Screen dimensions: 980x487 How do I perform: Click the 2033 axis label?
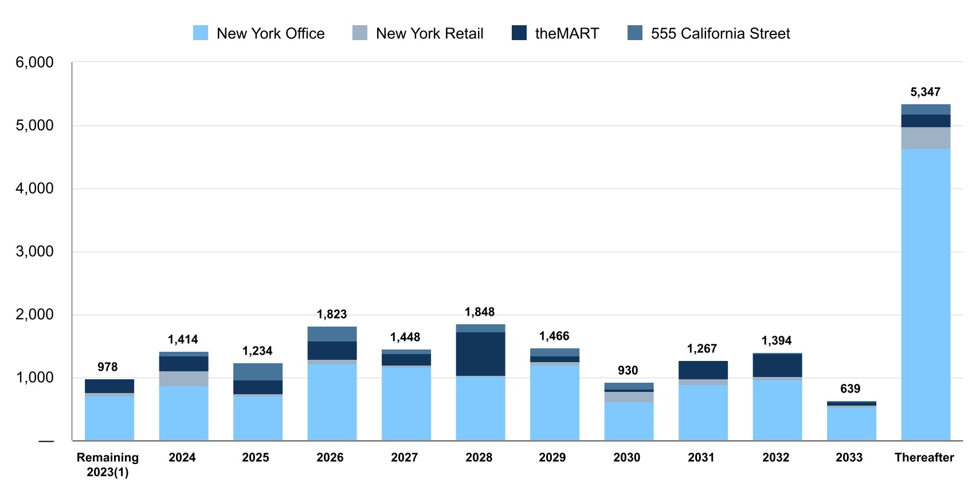click(x=849, y=457)
